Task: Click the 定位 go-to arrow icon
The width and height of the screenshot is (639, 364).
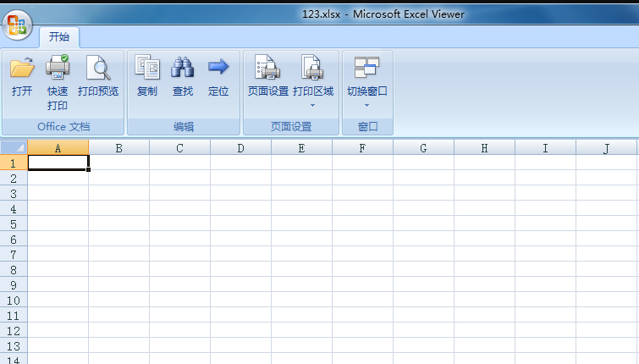Action: click(218, 76)
